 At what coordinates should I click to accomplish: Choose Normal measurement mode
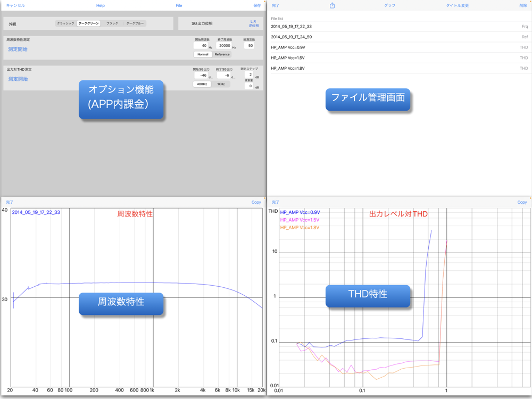tap(203, 54)
